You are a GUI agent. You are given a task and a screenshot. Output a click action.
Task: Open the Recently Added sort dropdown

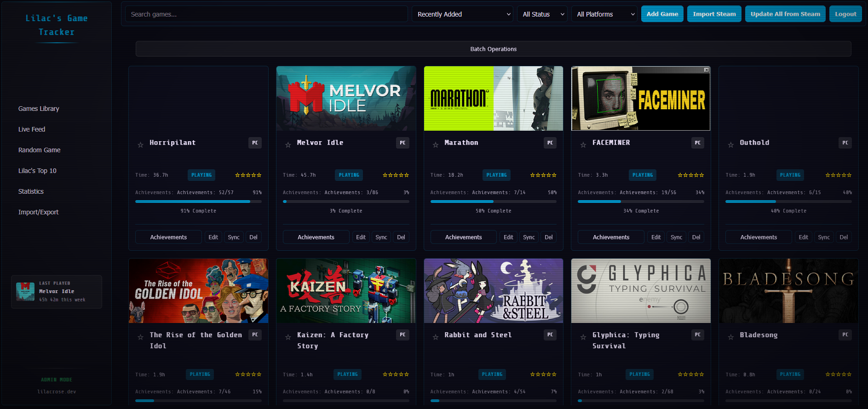click(462, 14)
